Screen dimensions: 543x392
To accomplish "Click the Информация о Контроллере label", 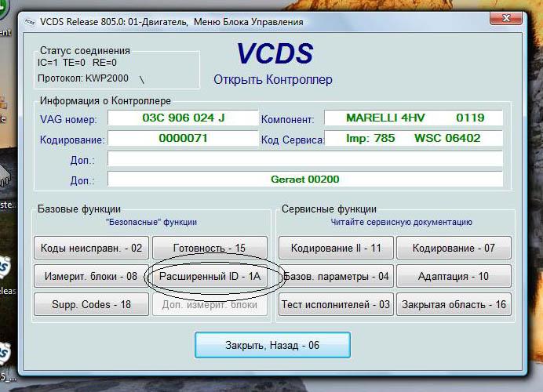I will pyautogui.click(x=105, y=100).
